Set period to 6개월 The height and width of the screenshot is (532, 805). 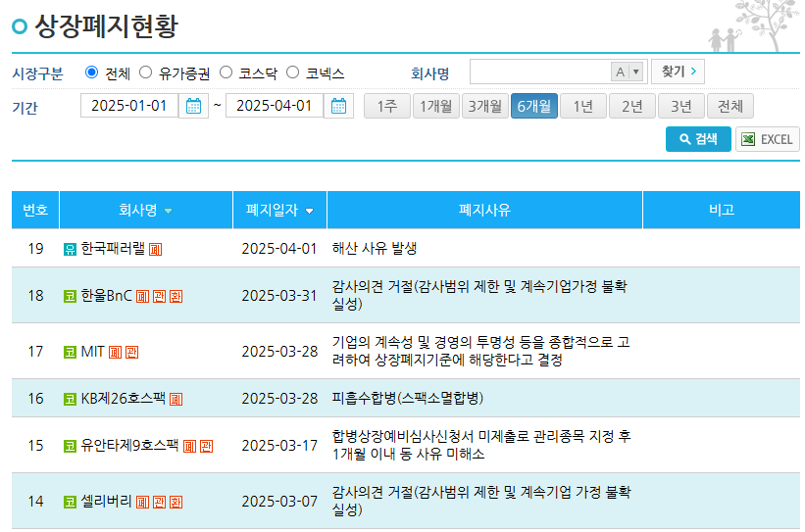pos(534,106)
